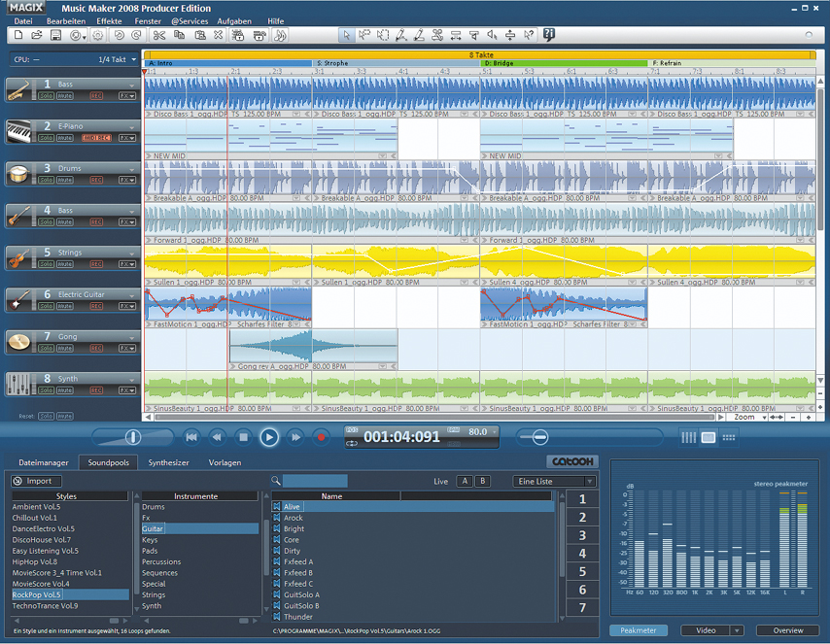Adjust the master volume slider in transport bar
The image size is (830, 644).
132,437
